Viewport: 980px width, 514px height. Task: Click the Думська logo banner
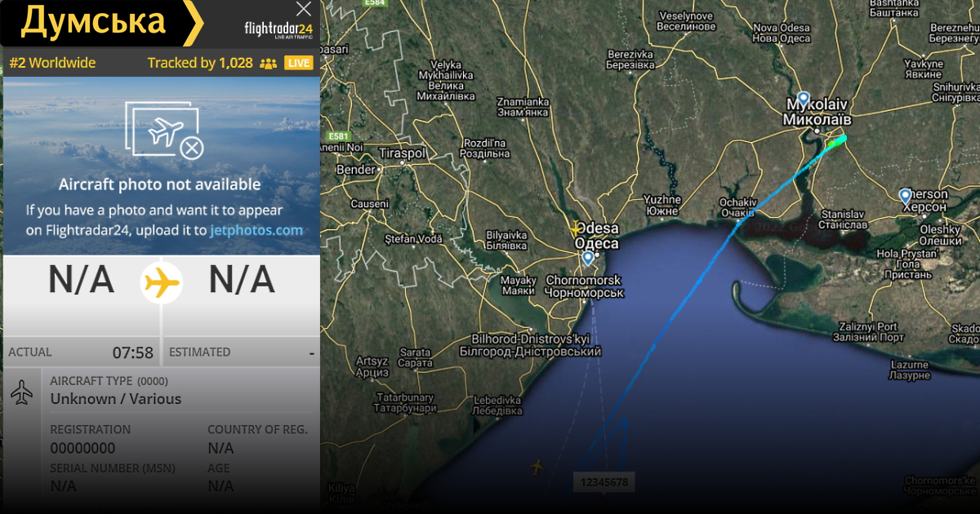tap(102, 23)
